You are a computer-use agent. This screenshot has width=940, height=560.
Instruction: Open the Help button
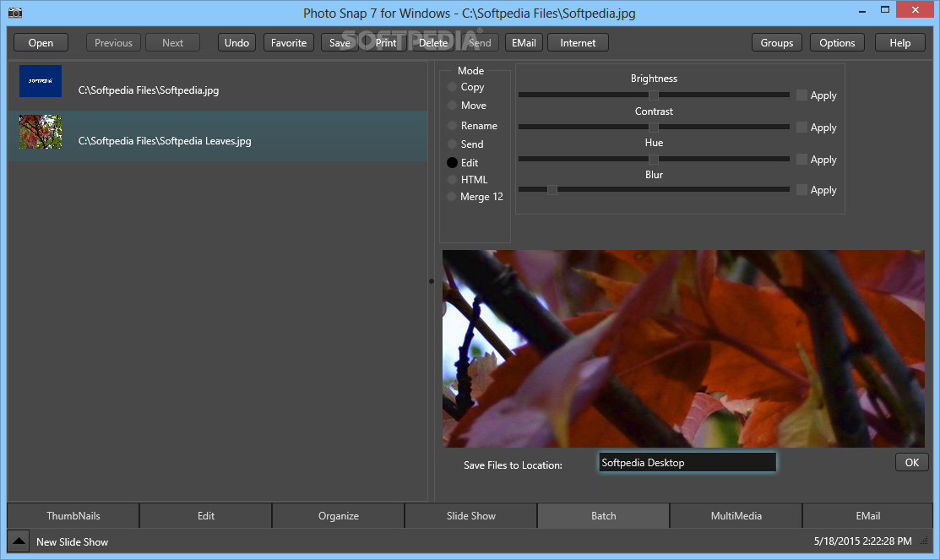[x=899, y=42]
